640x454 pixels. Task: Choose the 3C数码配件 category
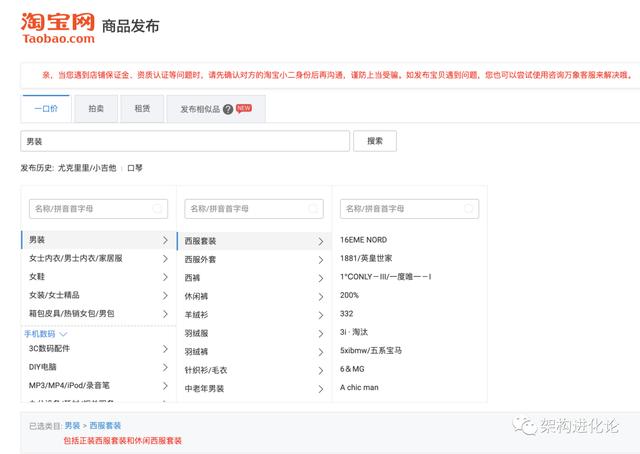tap(50, 348)
